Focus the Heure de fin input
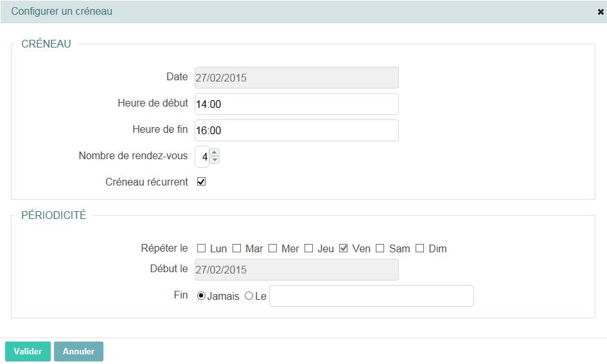 click(296, 130)
